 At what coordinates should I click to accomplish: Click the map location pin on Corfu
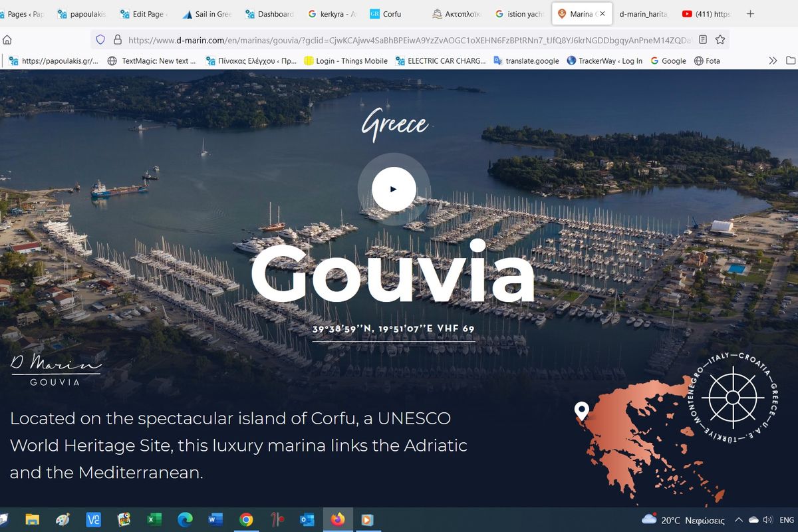tap(582, 411)
